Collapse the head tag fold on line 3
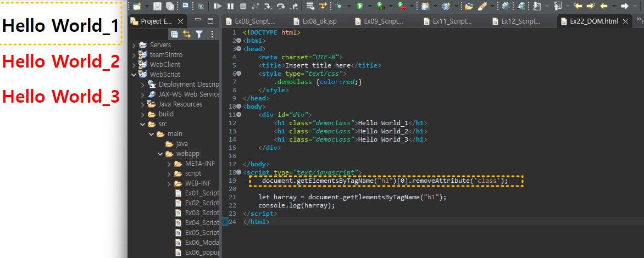 coord(239,49)
